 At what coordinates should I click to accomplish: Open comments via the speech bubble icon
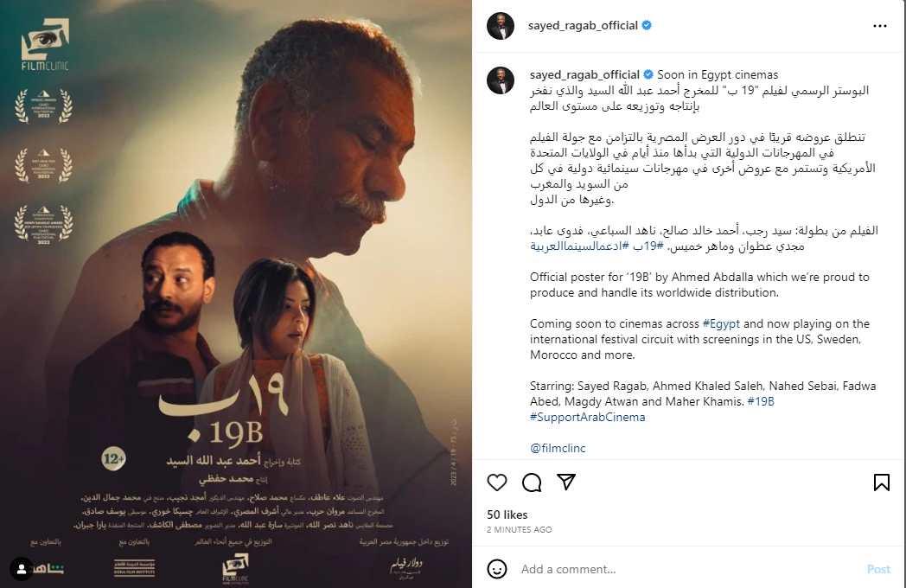[x=532, y=483]
